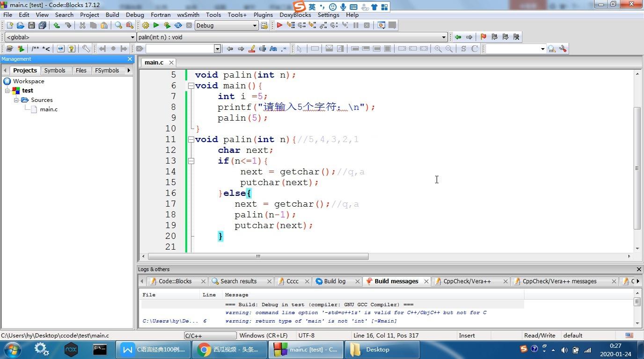Open the Settings menu
Viewport: 644px width, 359px height.
tap(328, 14)
